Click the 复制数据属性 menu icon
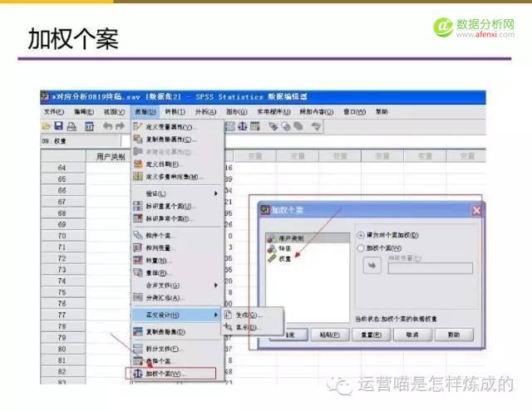 pyautogui.click(x=138, y=139)
